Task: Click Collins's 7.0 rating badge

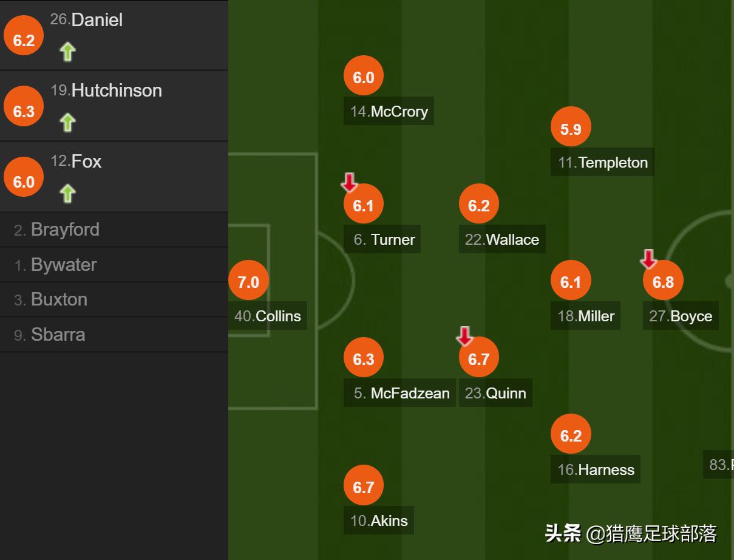Action: pyautogui.click(x=248, y=281)
